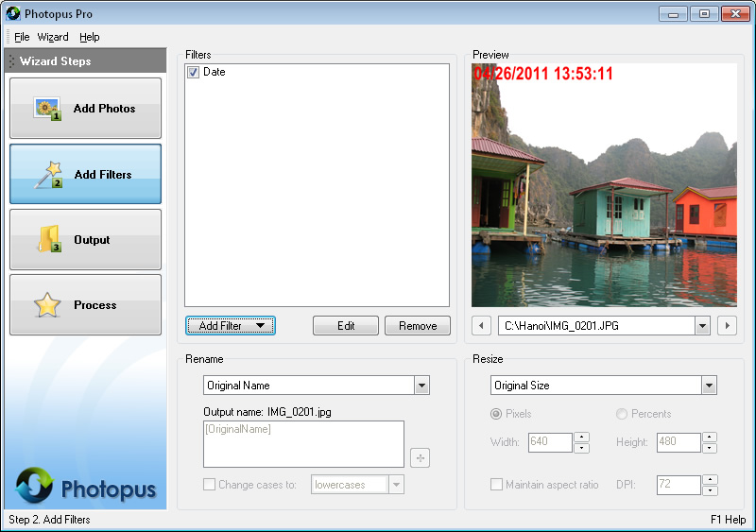
Task: Open the Wizard menu
Action: pos(53,37)
